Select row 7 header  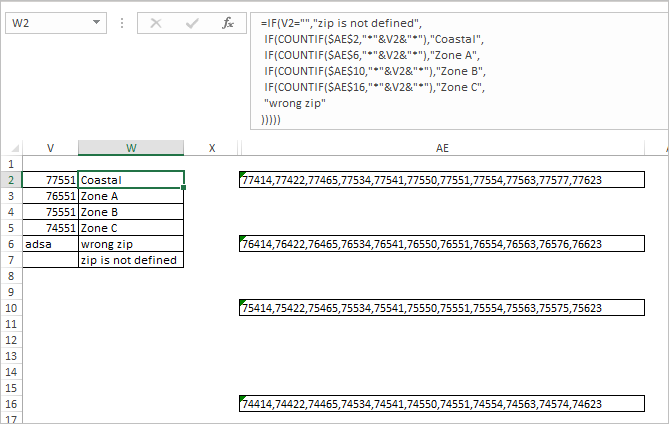point(11,260)
